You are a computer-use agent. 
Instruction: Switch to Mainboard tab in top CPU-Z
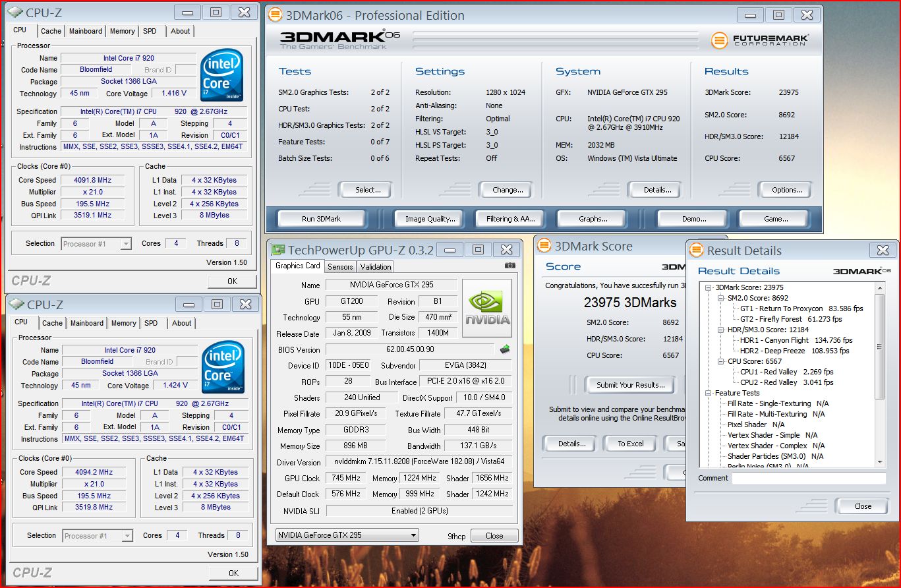86,31
